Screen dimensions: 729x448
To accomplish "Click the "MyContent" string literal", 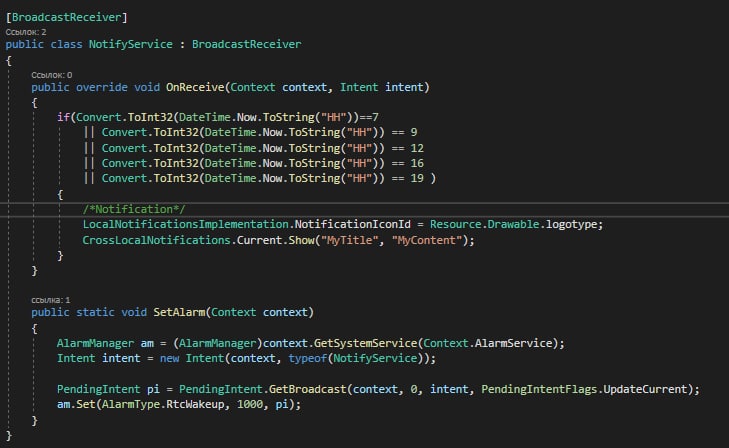I will [427, 240].
